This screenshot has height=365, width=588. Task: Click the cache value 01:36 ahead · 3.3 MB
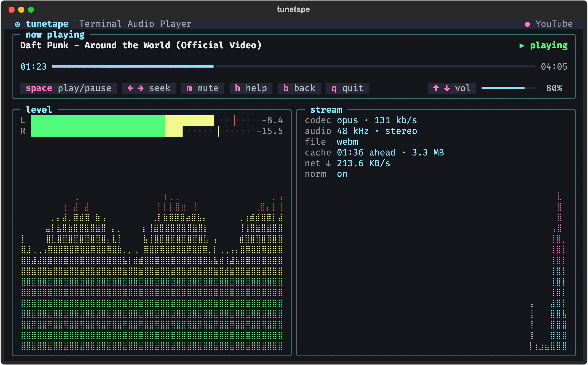[390, 153]
